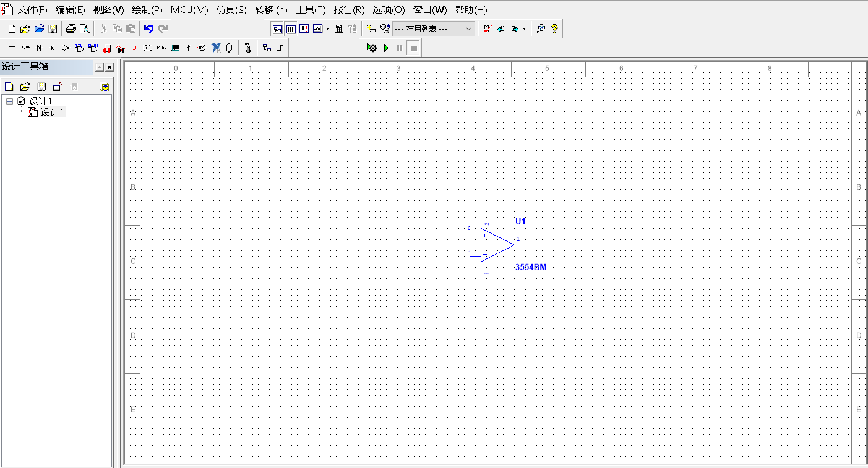868x468 pixels.
Task: Collapse the 设计1 tree root node
Action: 10,101
